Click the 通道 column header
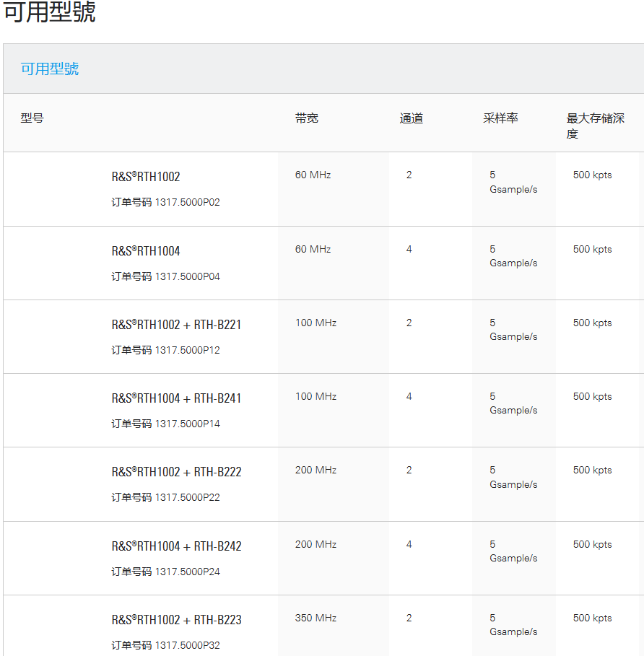 click(x=411, y=118)
